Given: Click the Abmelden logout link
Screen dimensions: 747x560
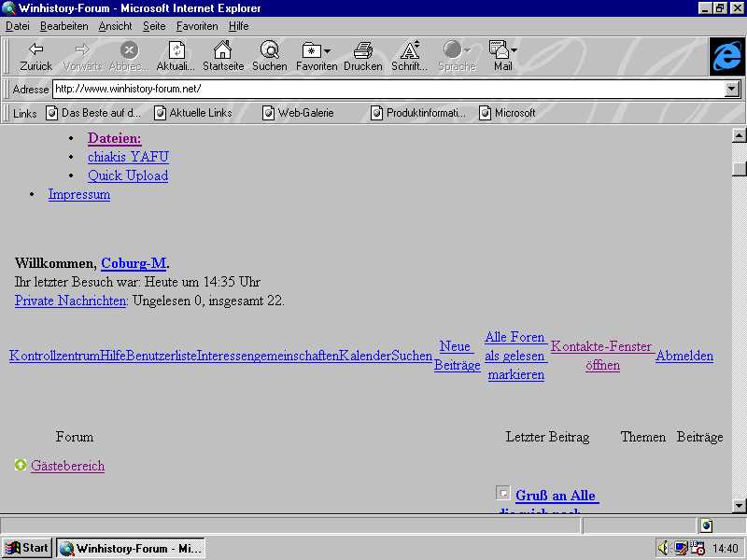Looking at the screenshot, I should click(684, 356).
